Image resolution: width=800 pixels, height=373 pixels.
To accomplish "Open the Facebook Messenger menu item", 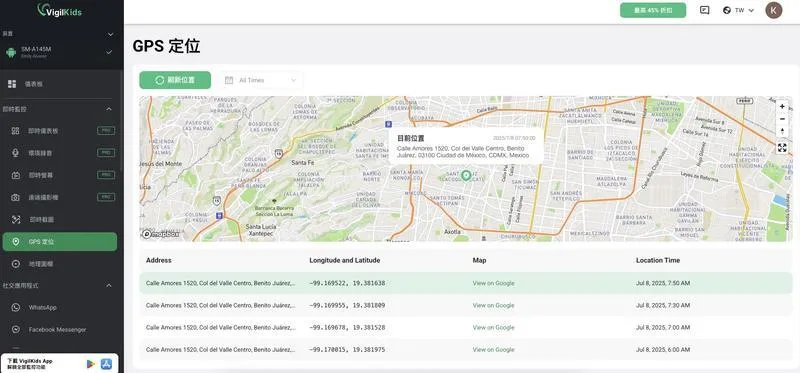I will click(60, 330).
